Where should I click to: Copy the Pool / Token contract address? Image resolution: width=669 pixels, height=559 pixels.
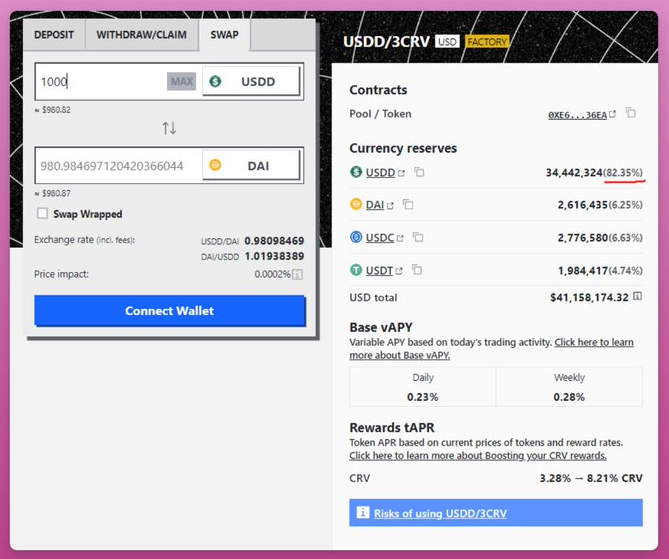[x=631, y=113]
